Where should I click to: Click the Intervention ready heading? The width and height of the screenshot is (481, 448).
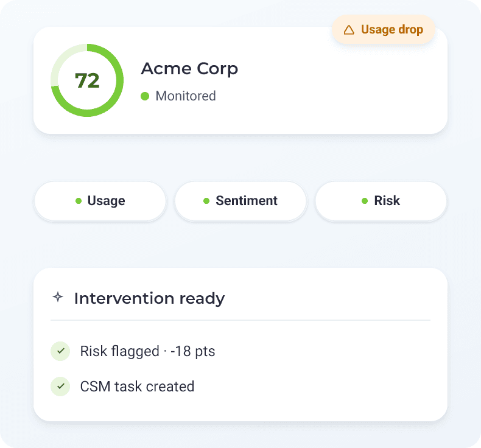[149, 298]
